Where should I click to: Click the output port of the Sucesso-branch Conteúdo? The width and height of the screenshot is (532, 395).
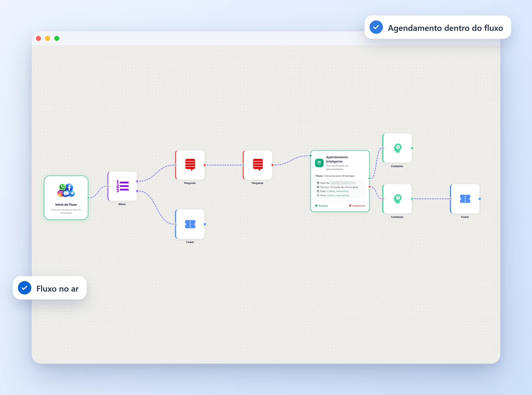point(412,148)
